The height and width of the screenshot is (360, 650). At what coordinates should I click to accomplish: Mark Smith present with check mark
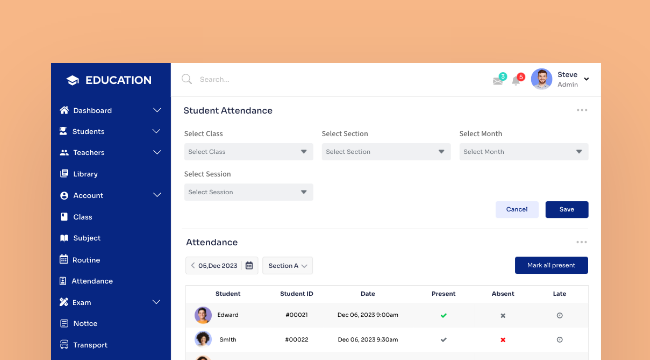(x=444, y=340)
